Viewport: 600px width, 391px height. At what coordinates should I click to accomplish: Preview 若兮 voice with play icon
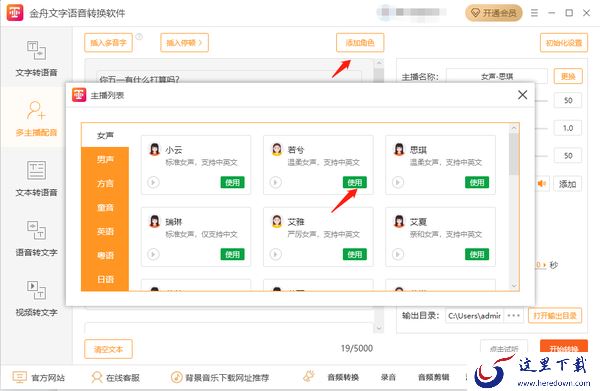tap(276, 182)
